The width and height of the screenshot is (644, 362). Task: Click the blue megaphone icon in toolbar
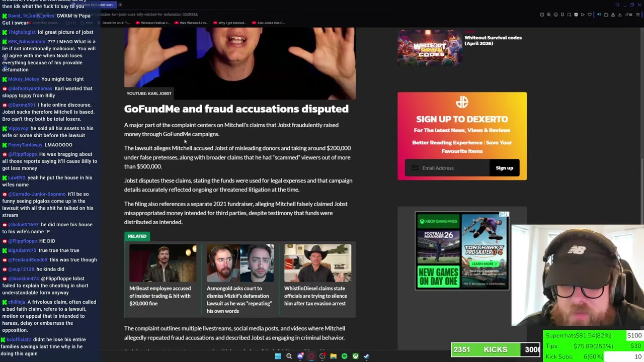(x=599, y=15)
